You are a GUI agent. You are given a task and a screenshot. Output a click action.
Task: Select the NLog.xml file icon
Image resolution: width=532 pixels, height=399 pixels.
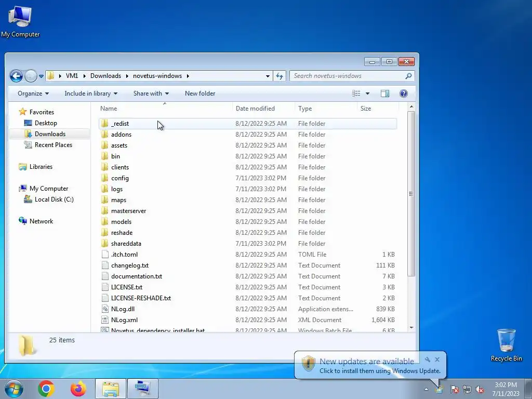tap(105, 320)
